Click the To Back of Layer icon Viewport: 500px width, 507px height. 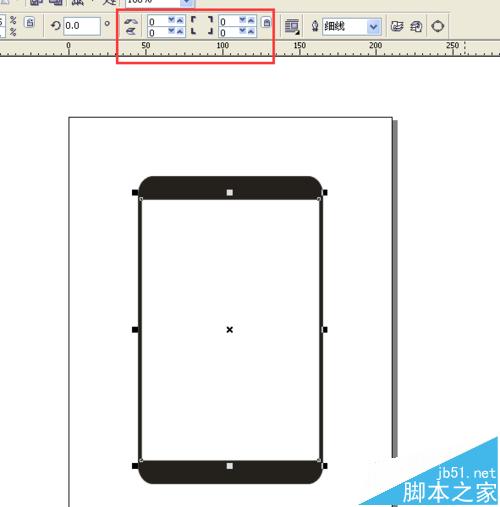point(416,26)
